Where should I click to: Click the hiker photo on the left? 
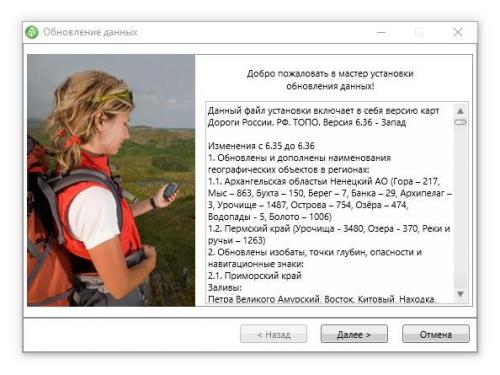tap(111, 180)
